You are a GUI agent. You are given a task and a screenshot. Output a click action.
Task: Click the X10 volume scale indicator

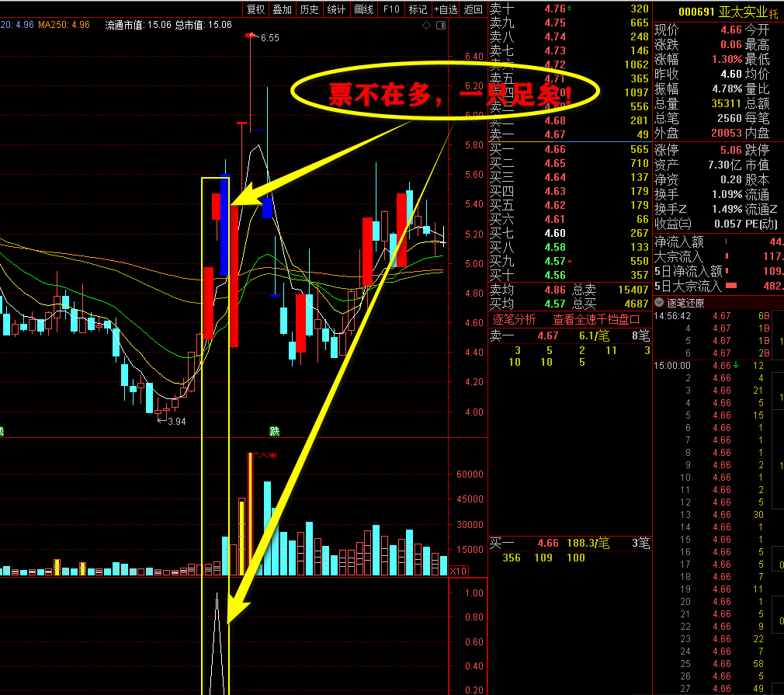459,571
